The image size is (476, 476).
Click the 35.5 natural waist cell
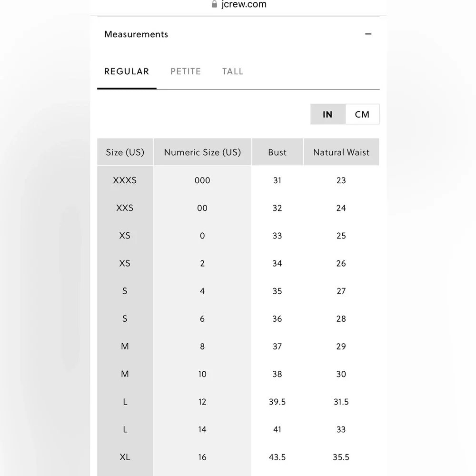pos(341,457)
